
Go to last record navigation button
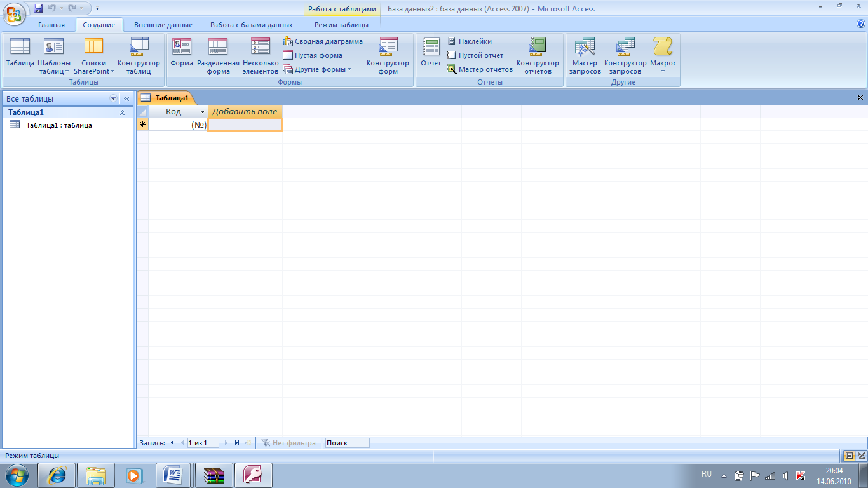[237, 443]
